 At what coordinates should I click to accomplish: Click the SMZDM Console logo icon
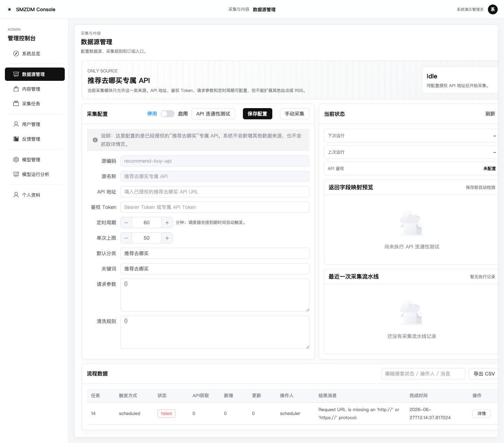9,9
